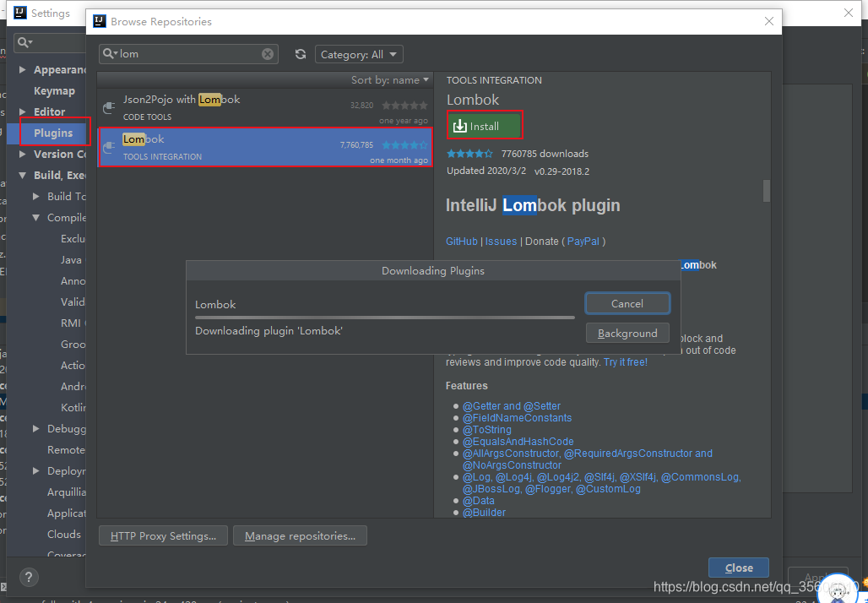The height and width of the screenshot is (603, 868).
Task: Click the Json2Pojo plugin icon
Action: tap(109, 107)
